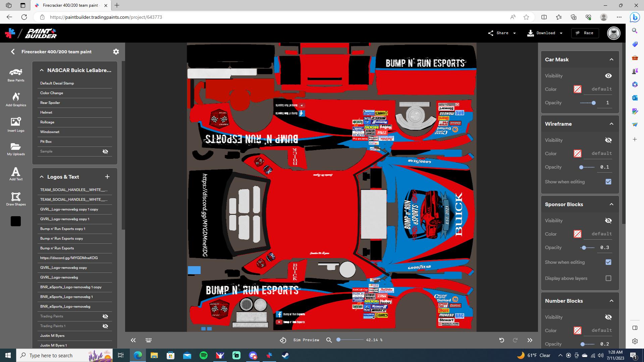
Task: Collapse the Car Mask panel
Action: click(611, 59)
